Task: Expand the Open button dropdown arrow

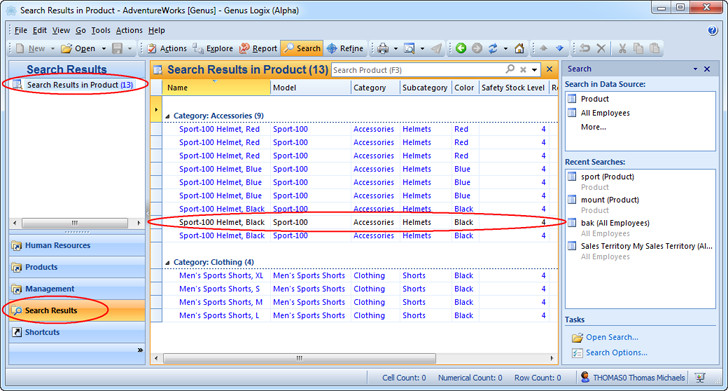Action: (x=104, y=48)
